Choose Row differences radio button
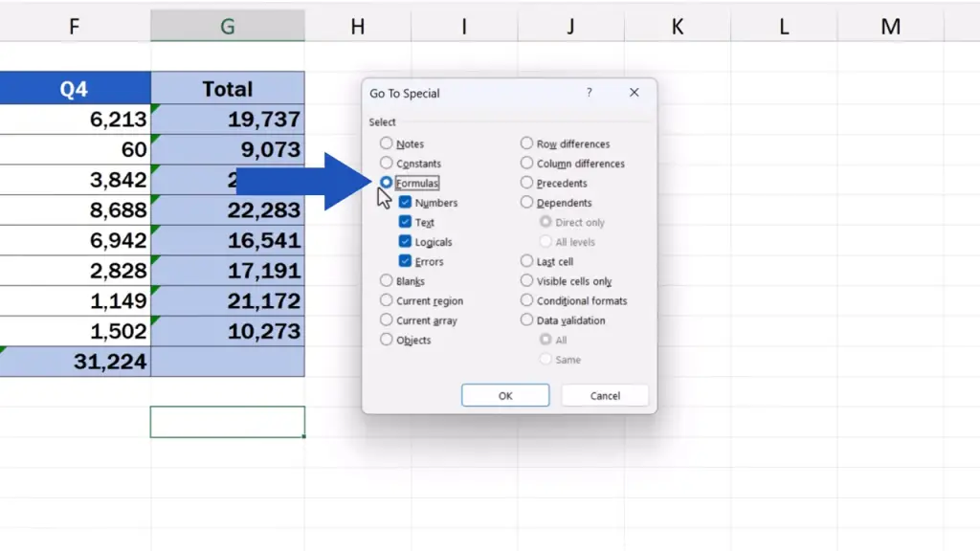 [x=527, y=143]
